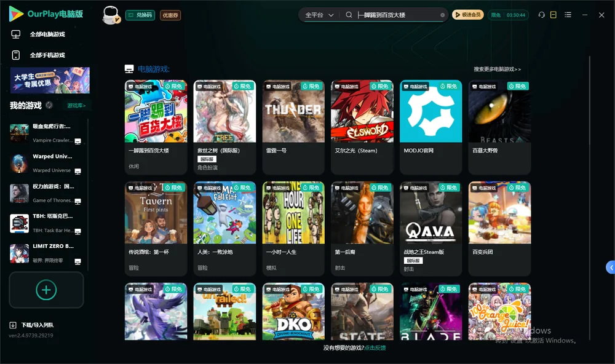Open the 艾尔之光 (Steam) game card
The width and height of the screenshot is (615, 364).
362,127
